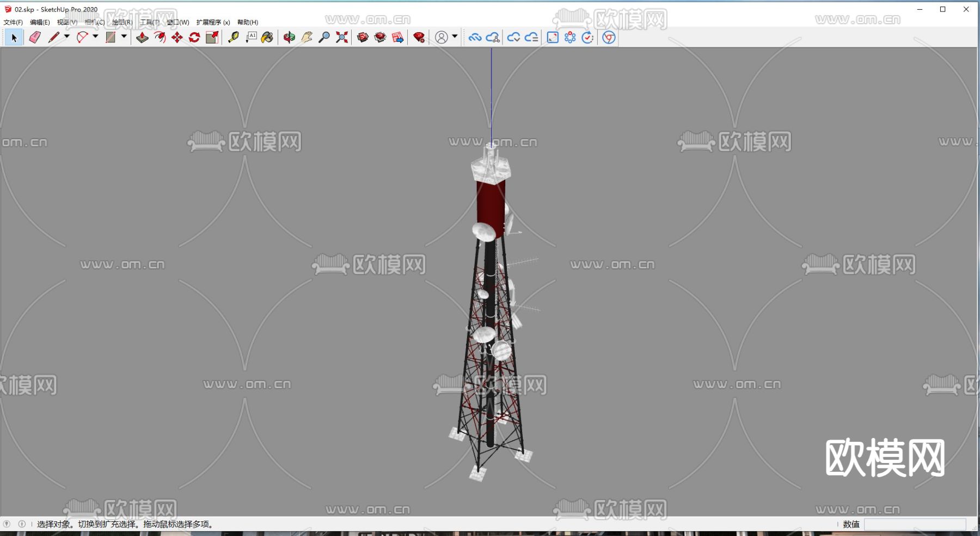Choose the Arc tool

point(82,37)
